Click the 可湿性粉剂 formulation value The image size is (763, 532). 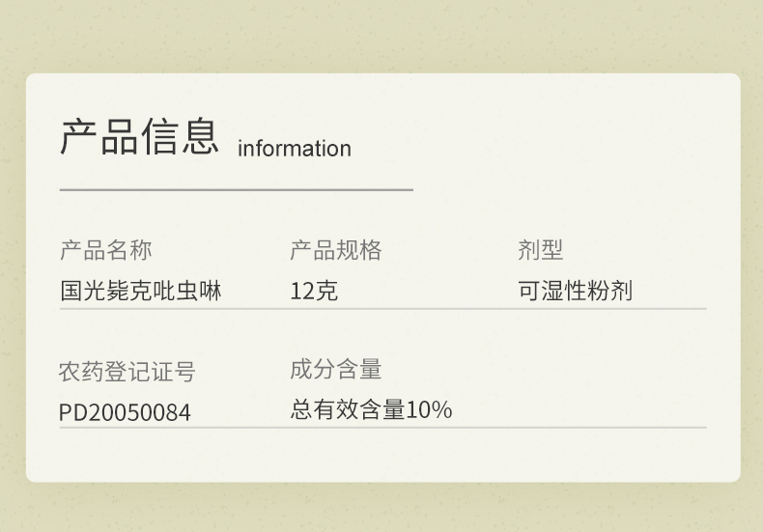pyautogui.click(x=575, y=291)
